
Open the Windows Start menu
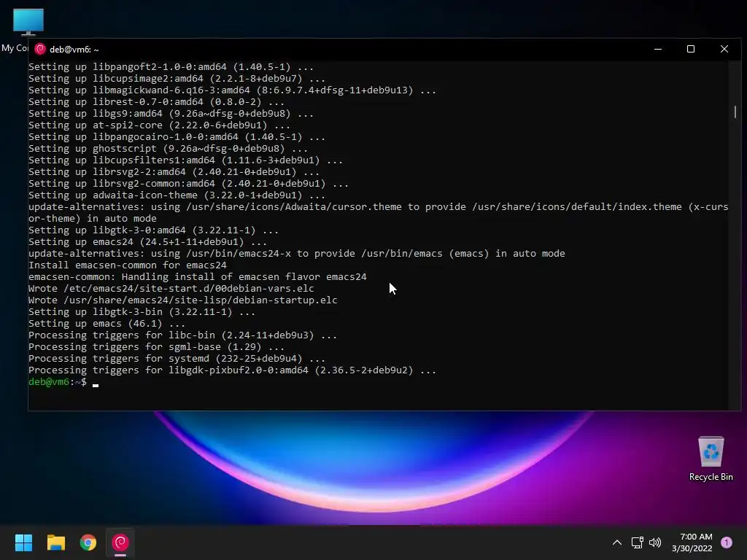click(x=23, y=542)
